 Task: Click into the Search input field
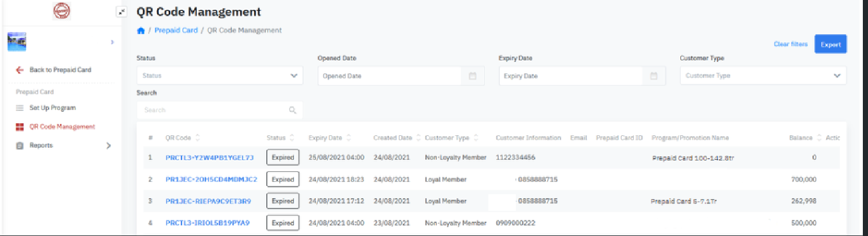[x=212, y=110]
